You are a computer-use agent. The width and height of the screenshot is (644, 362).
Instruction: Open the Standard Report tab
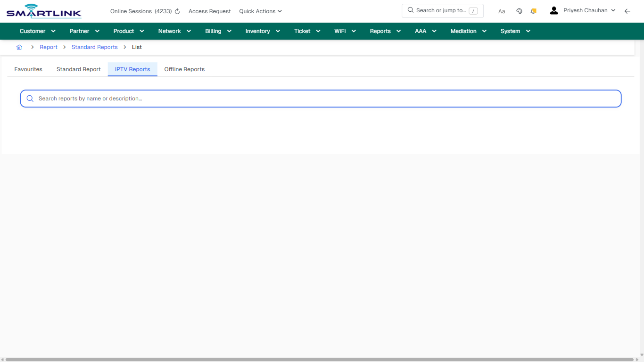(x=78, y=69)
